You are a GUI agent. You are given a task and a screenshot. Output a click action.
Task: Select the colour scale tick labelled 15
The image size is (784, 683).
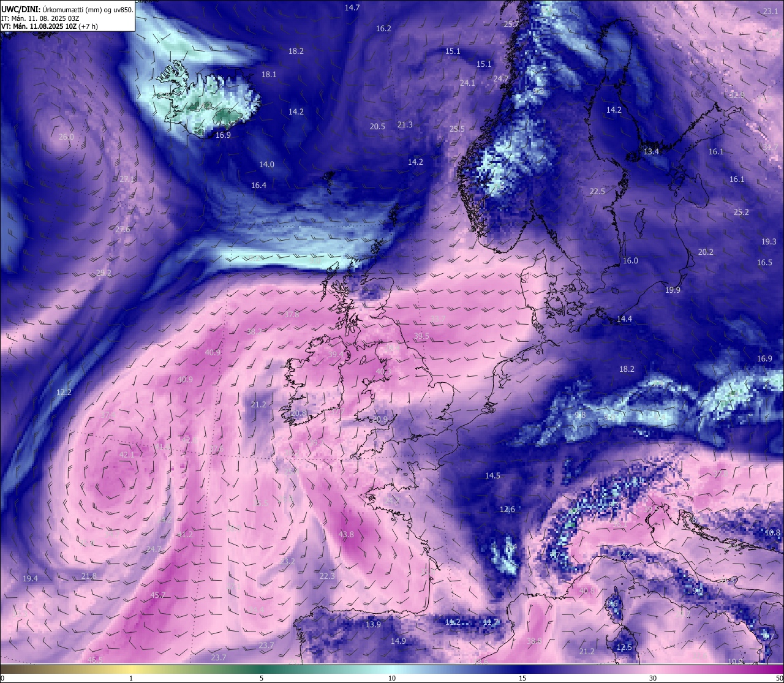click(x=522, y=677)
